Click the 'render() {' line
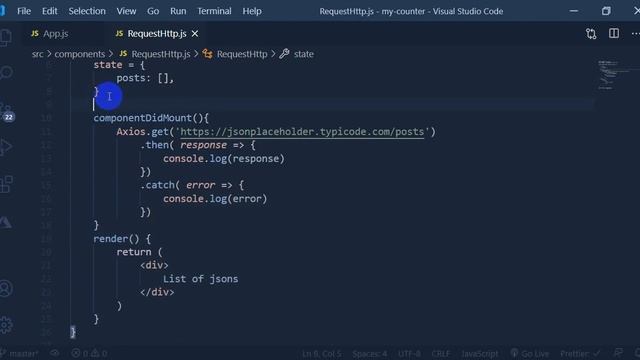The height and width of the screenshot is (360, 640). (122, 239)
